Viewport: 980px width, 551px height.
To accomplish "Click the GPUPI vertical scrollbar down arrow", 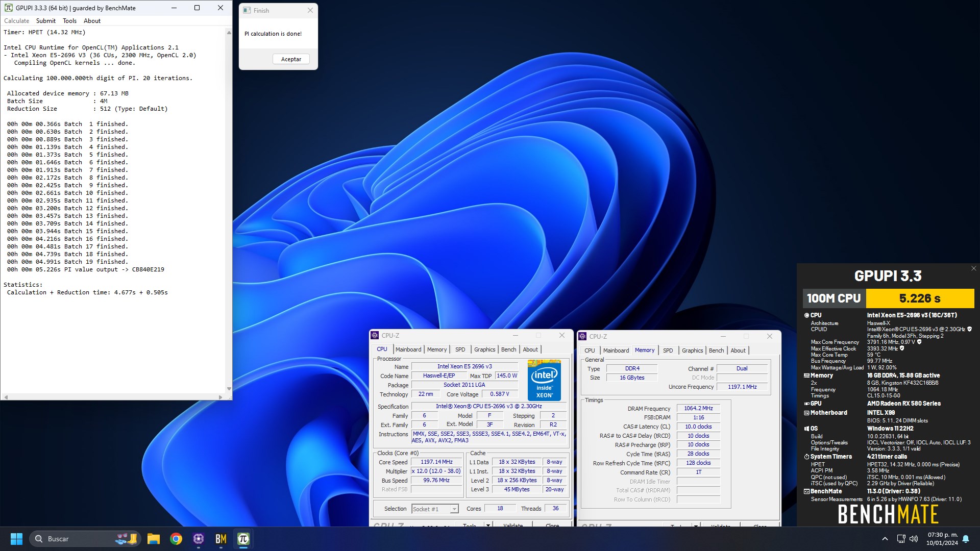I will pos(229,389).
